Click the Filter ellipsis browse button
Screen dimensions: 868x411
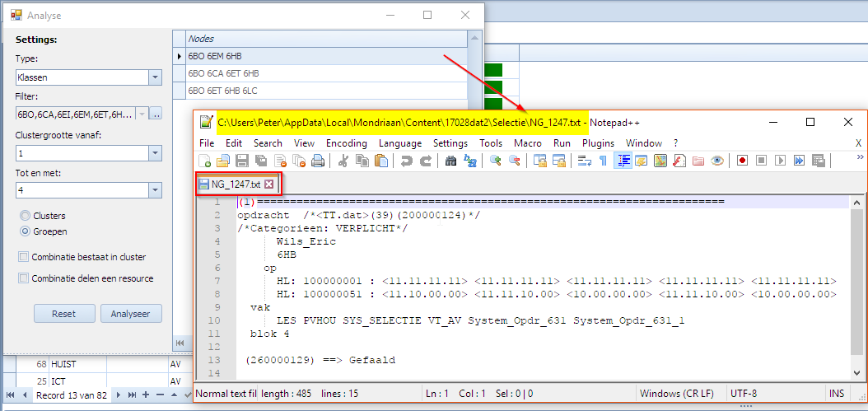click(156, 114)
